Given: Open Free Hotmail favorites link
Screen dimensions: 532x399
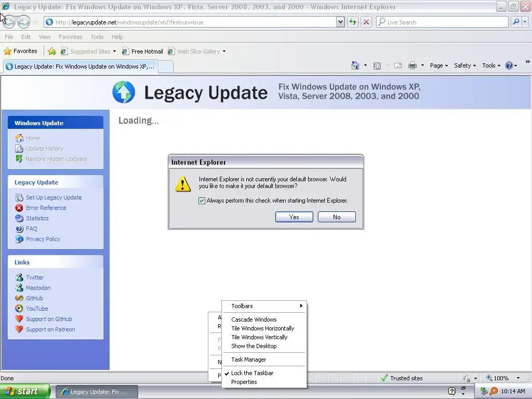Looking at the screenshot, I should click(x=142, y=51).
